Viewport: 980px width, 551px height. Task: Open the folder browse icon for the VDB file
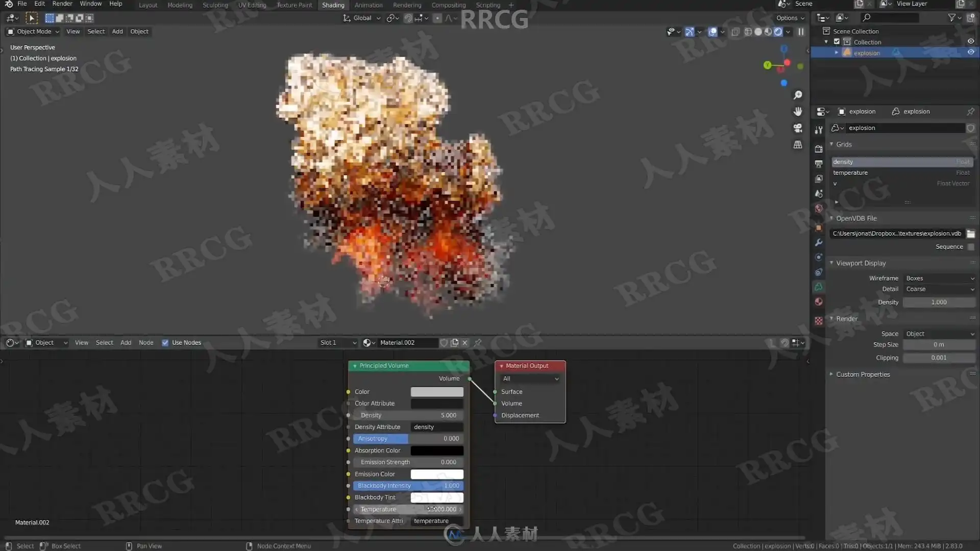pos(970,234)
